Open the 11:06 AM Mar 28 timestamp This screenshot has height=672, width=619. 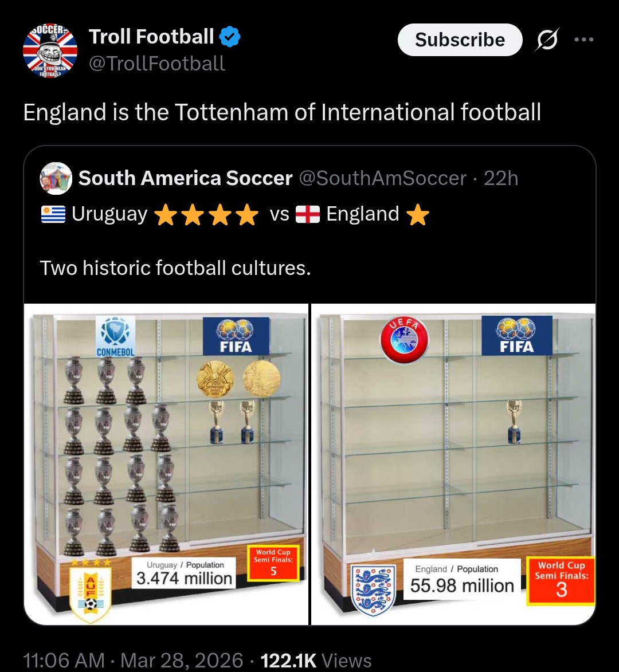click(x=133, y=660)
